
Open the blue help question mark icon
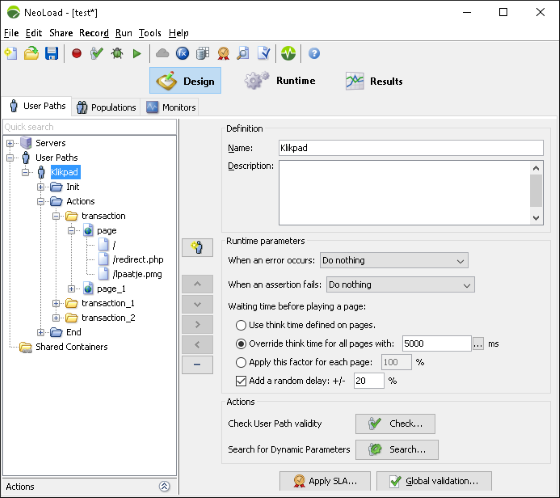[314, 54]
